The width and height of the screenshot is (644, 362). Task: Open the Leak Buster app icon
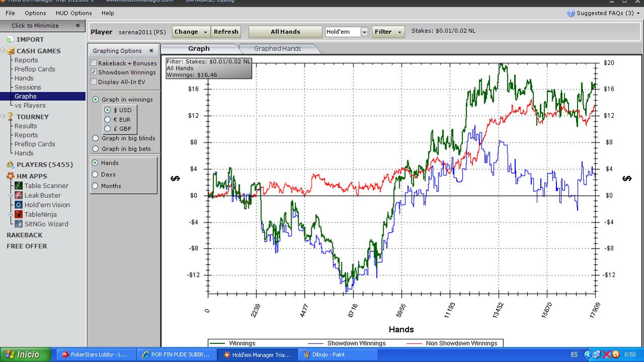19,195
